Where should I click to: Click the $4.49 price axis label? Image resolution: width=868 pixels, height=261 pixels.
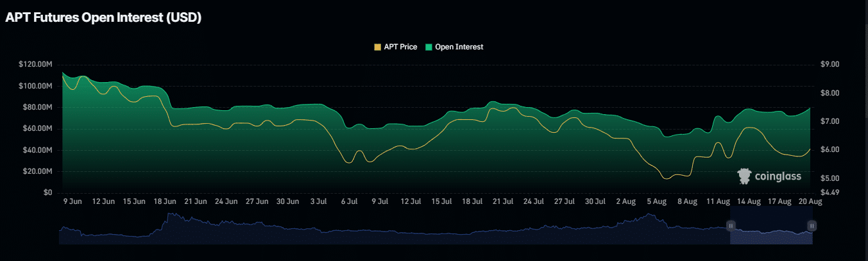[830, 192]
